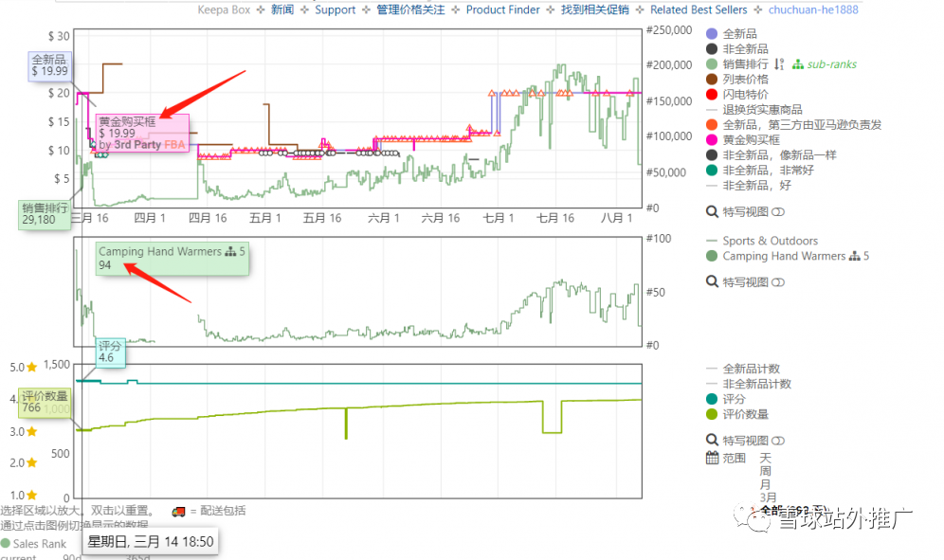Click the Sales Rank green dot below chart
This screenshot has height=560, width=944.
pyautogui.click(x=6, y=543)
